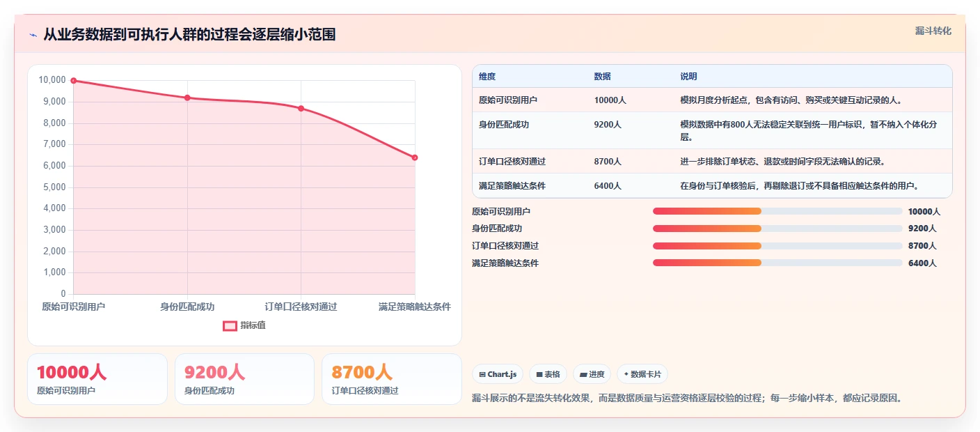
Task: Click the 漏斗转化 tag in header
Action: tap(933, 31)
